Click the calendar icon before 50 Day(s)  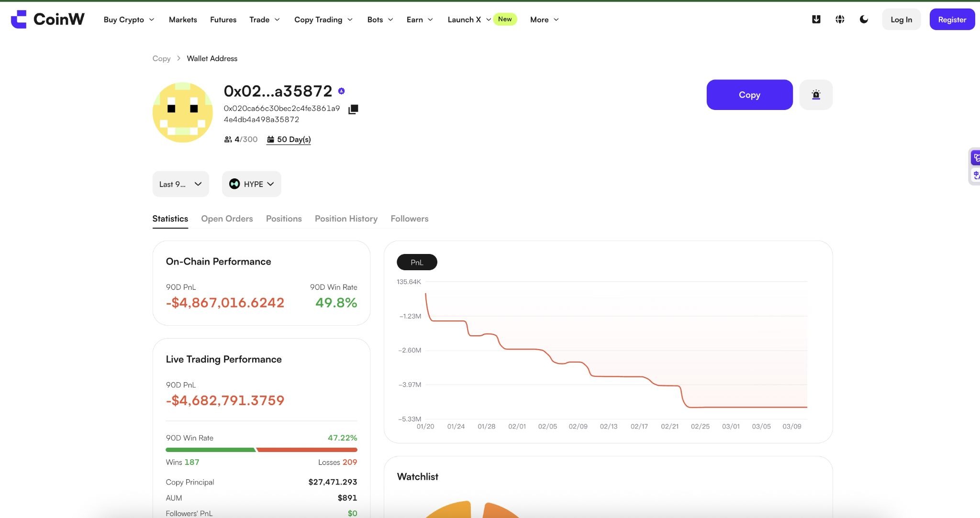click(270, 139)
